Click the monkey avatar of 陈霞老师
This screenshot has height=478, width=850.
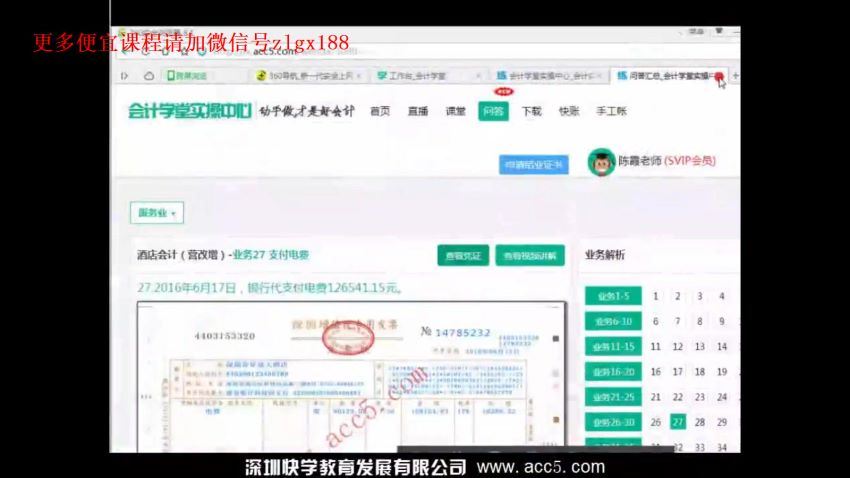[x=601, y=162]
